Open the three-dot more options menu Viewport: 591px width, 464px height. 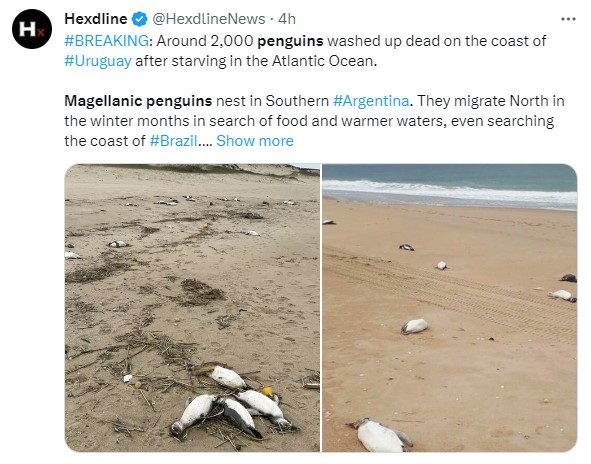[568, 19]
